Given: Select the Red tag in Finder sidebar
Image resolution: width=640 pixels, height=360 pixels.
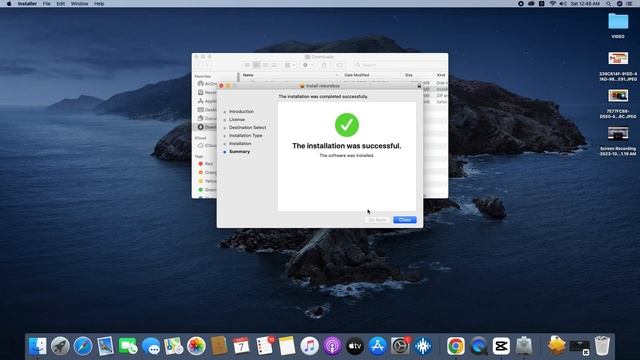Looking at the screenshot, I should point(209,164).
